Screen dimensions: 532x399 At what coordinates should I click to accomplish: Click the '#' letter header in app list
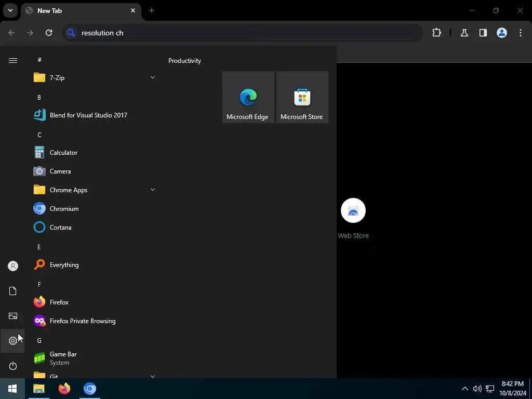(39, 60)
